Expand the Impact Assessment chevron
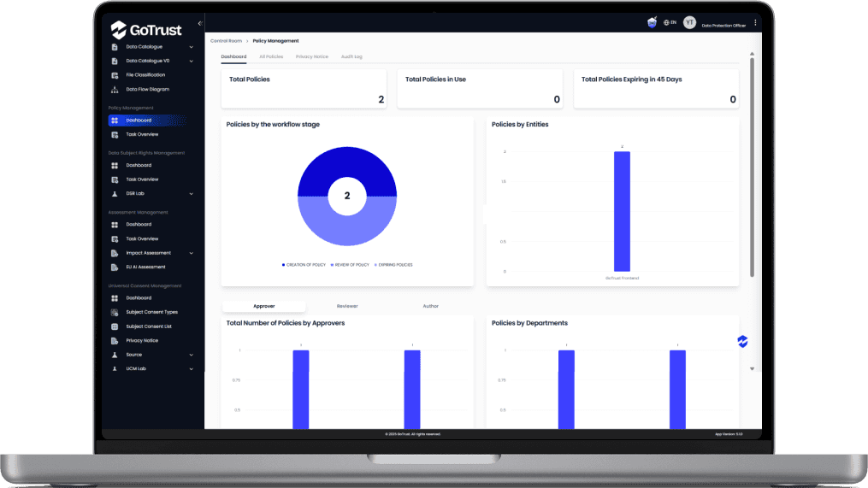Screen dimensions: 868x488 (191, 254)
